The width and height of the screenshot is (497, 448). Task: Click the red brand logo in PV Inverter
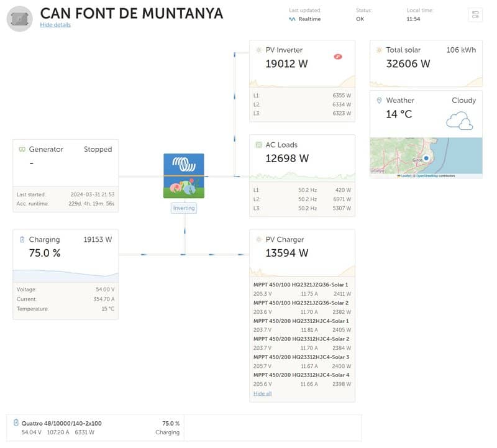pos(339,57)
